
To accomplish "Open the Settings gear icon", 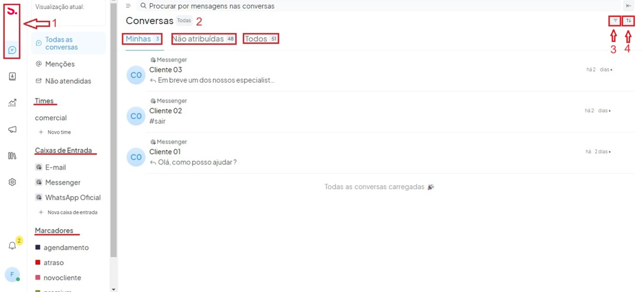I will tap(12, 182).
